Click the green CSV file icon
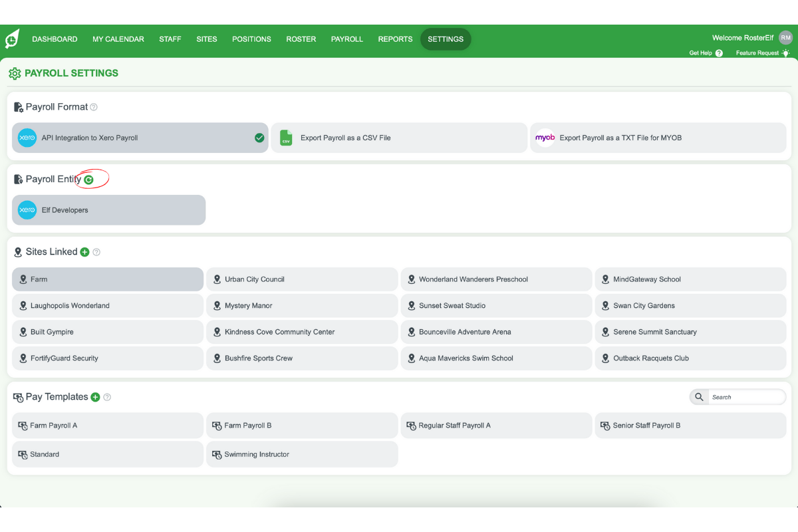Viewport: 798px width, 532px height. click(286, 138)
